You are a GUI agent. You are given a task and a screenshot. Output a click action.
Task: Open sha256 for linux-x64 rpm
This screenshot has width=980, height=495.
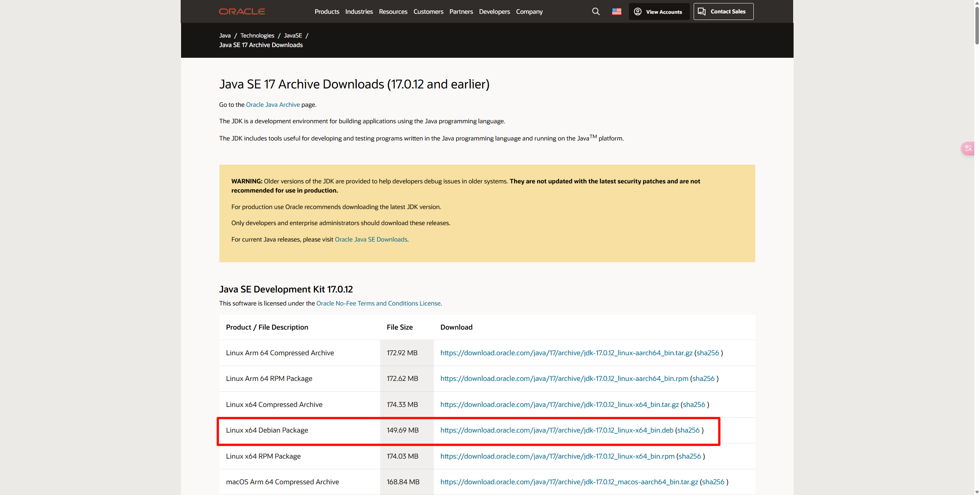pos(689,456)
